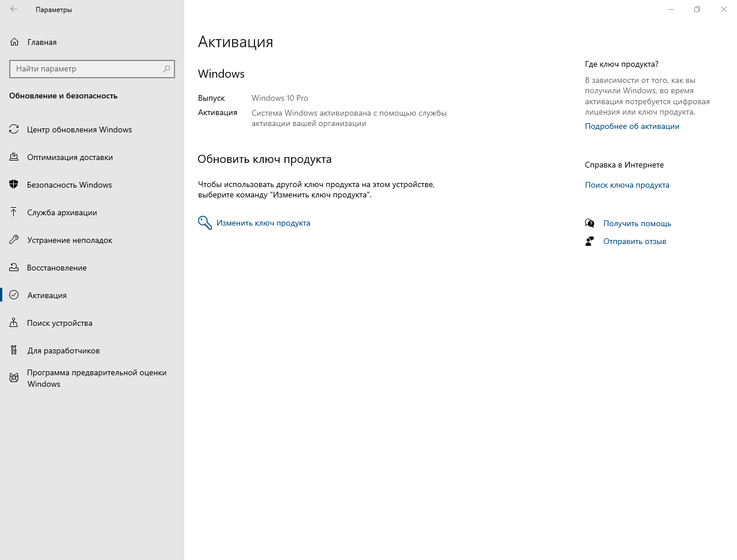This screenshot has height=560, width=737.
Task: Click the Центр обновления Windows sync icon
Action: pos(14,129)
